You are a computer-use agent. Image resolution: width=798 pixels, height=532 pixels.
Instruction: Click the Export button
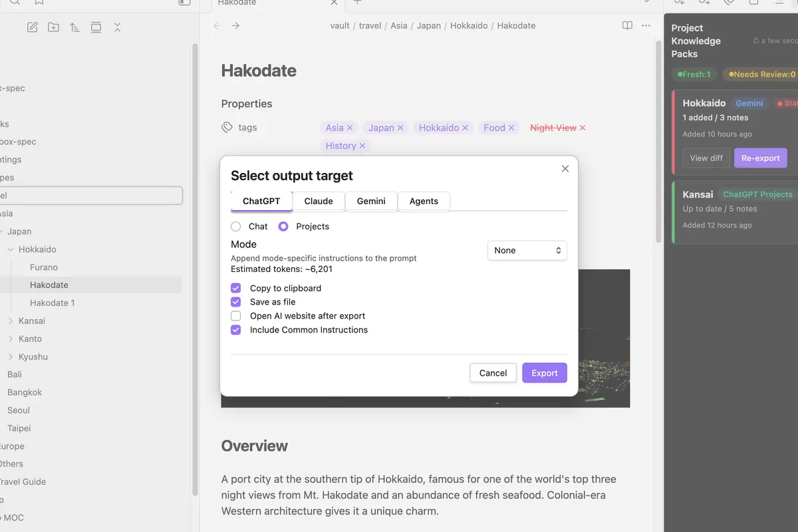click(545, 373)
